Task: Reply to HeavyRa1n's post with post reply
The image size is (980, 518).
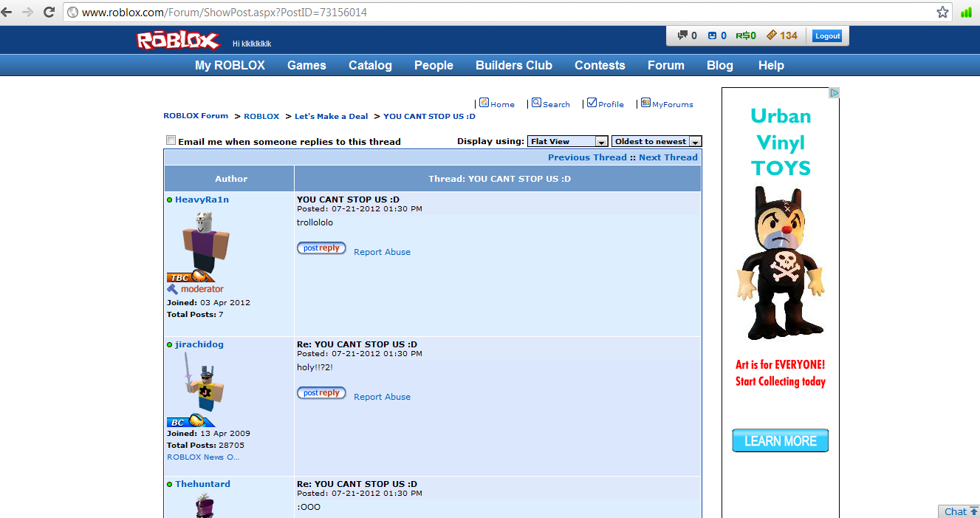Action: 321,248
